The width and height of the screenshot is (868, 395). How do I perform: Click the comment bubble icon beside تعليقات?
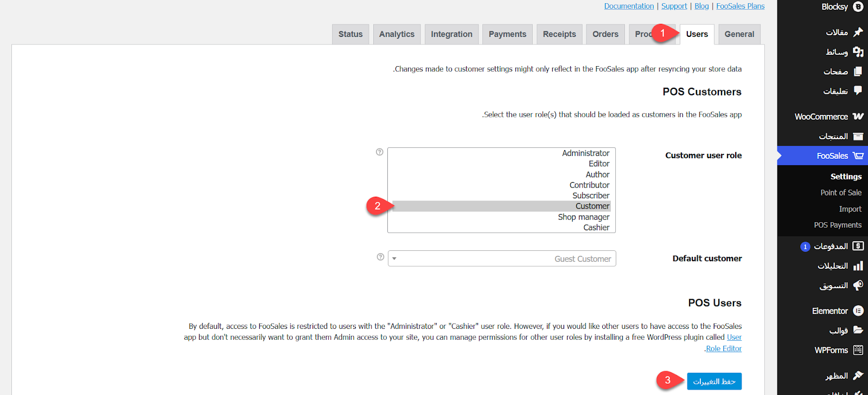point(858,90)
